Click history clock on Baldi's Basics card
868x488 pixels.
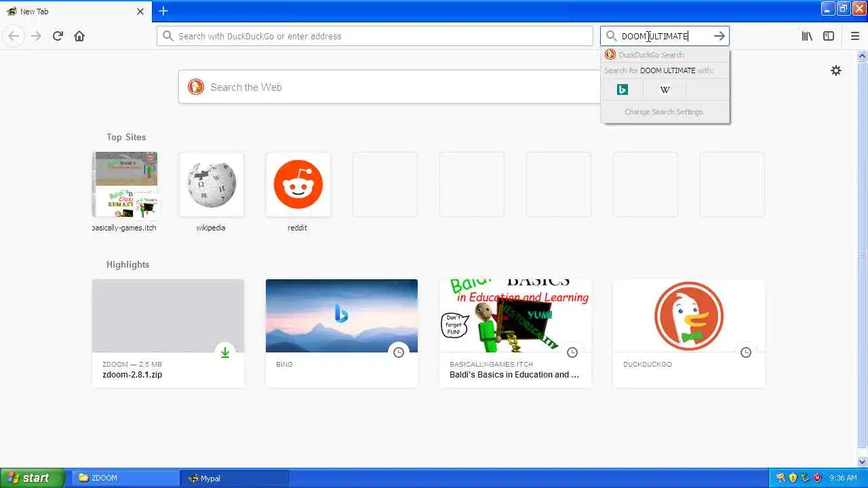coord(572,352)
